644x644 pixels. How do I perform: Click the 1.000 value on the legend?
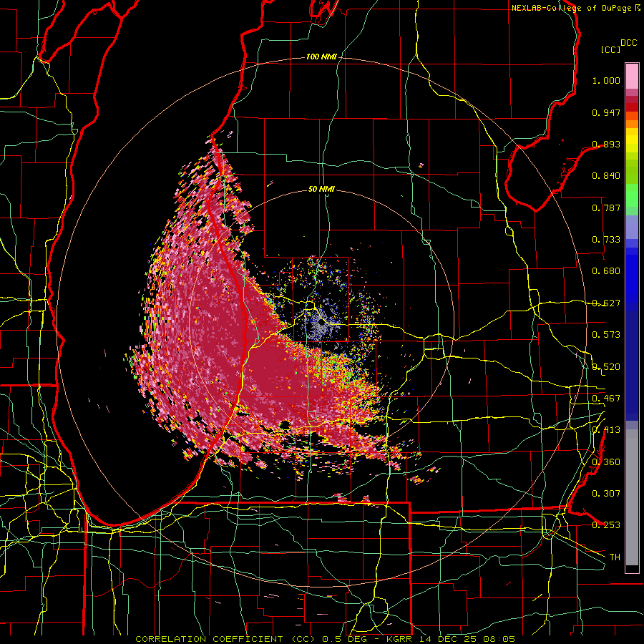tap(606, 80)
